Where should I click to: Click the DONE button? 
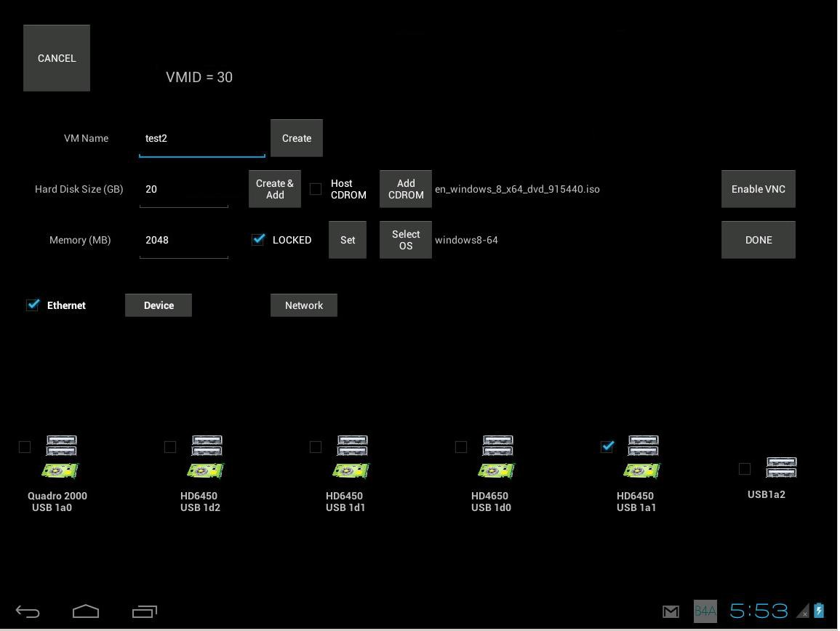(x=759, y=240)
